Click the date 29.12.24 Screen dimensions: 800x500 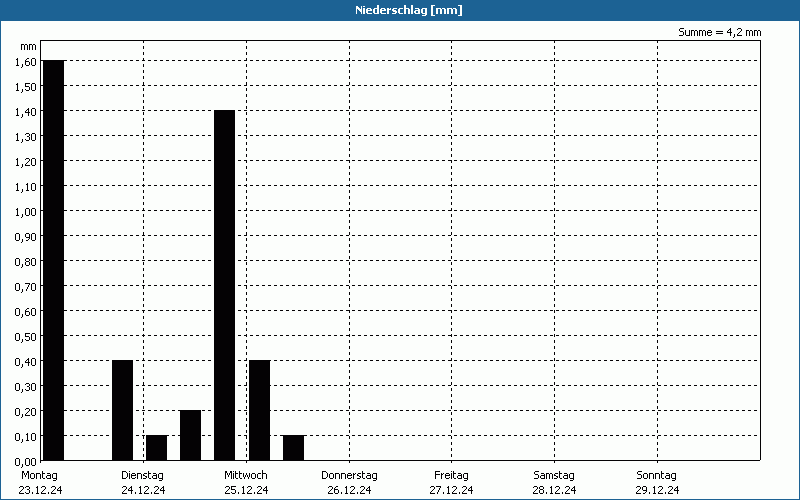click(x=657, y=490)
